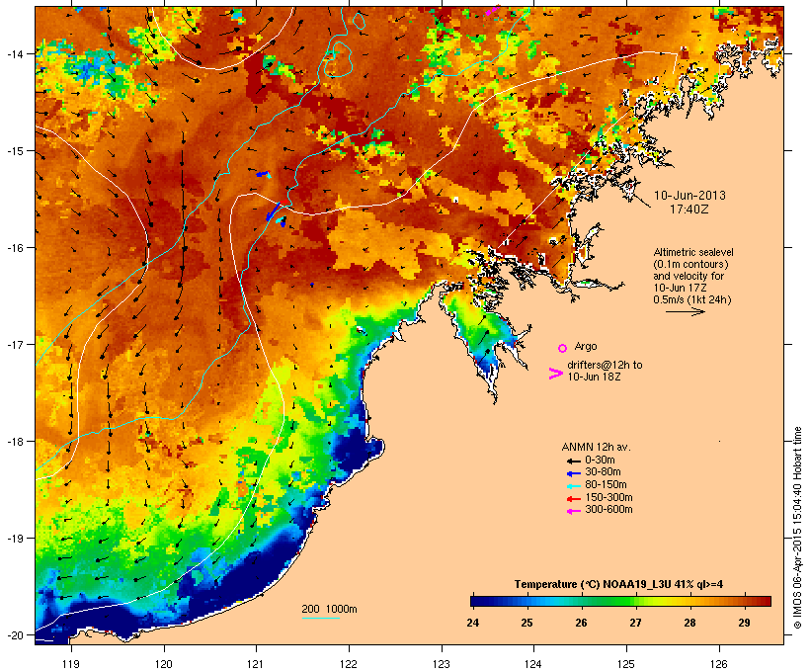Click the latitude axis label -19
This screenshot has width=810, height=672.
pyautogui.click(x=15, y=539)
